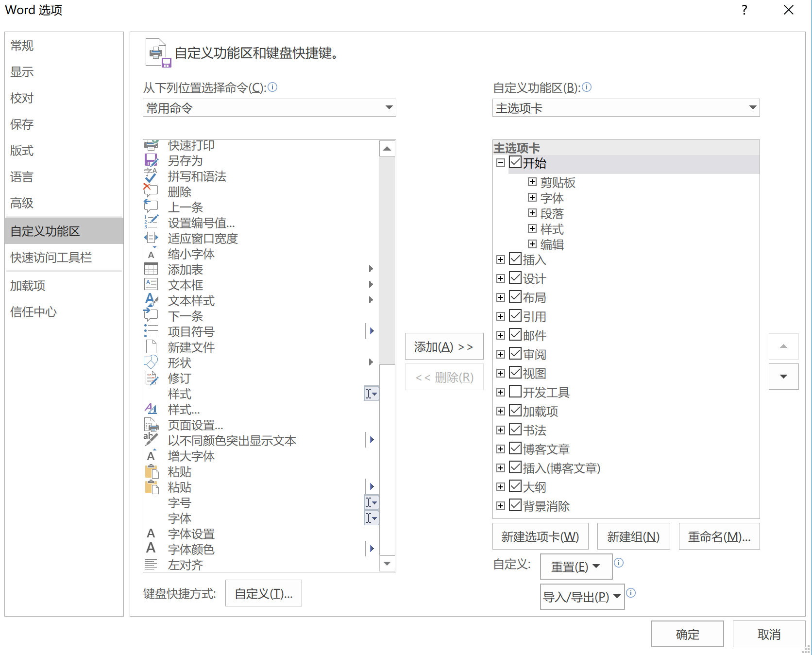Click the text box (文本框) icon
Viewport: 812px width, 655px height.
(x=151, y=284)
